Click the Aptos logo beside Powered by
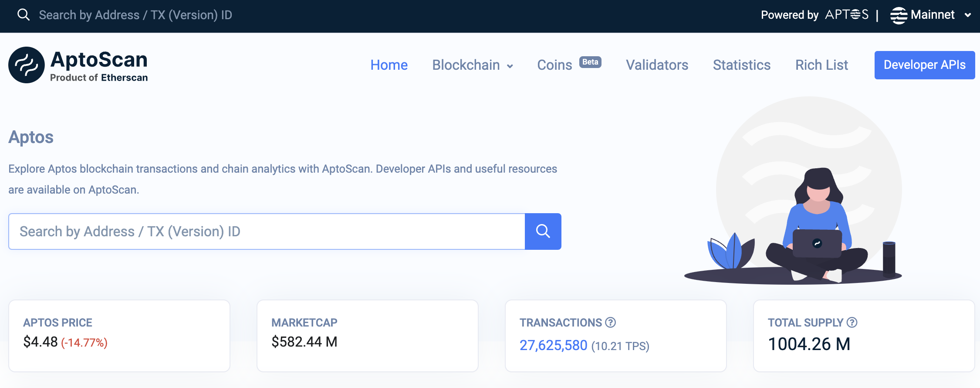 tap(846, 15)
